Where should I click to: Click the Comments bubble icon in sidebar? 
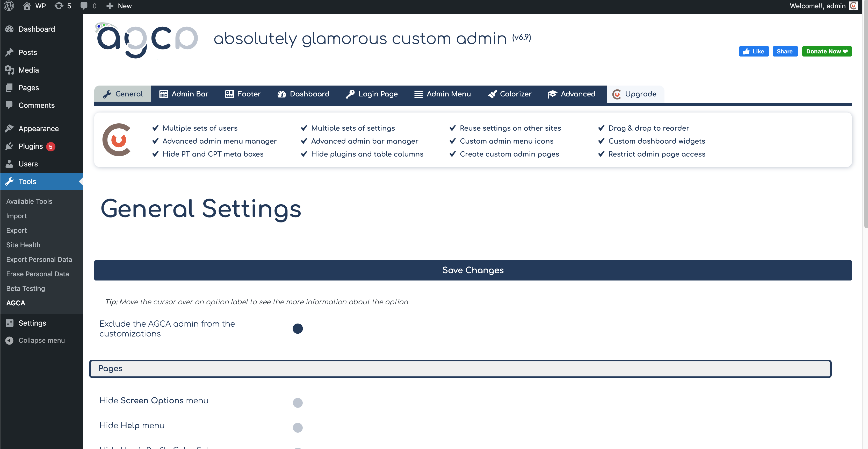9,105
